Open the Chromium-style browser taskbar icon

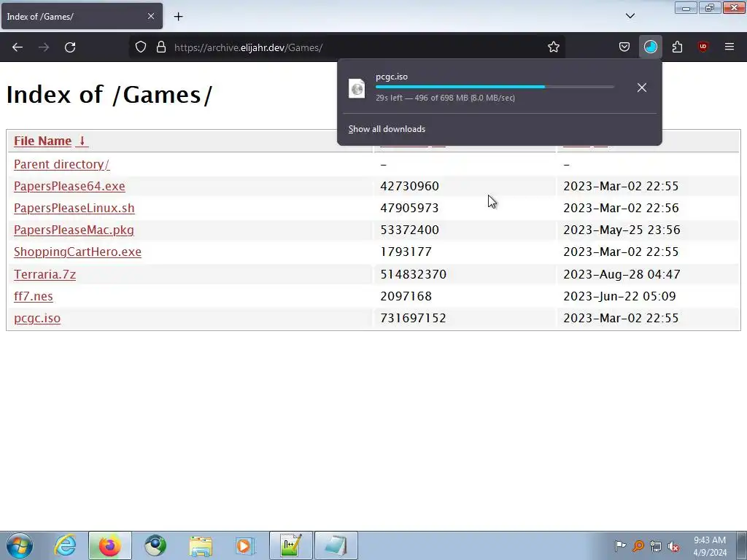point(155,545)
